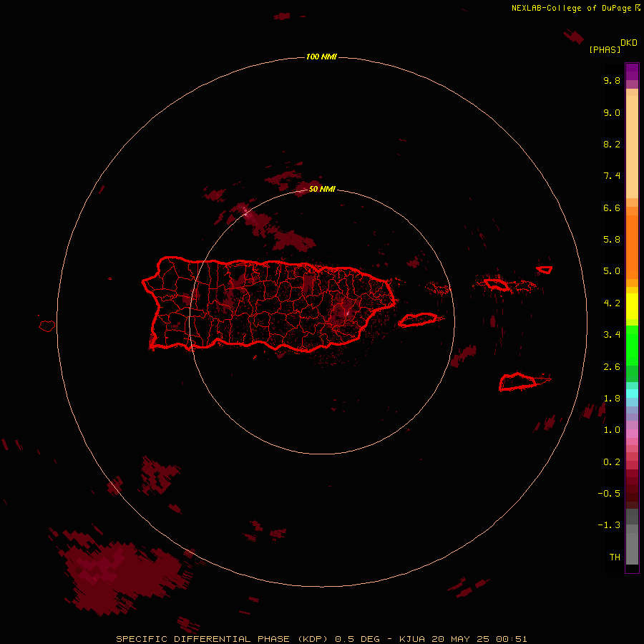Click the 1.0 scale value
The image size is (644, 644).
pos(612,430)
